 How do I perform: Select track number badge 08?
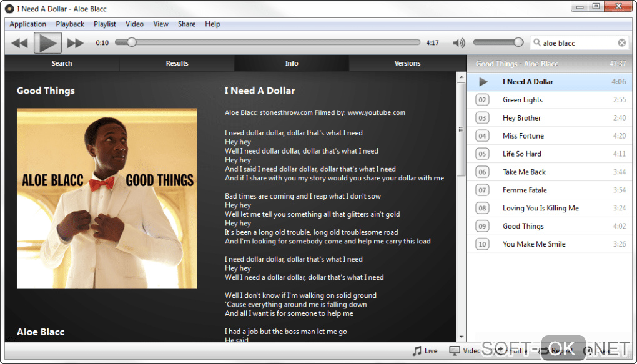(482, 208)
